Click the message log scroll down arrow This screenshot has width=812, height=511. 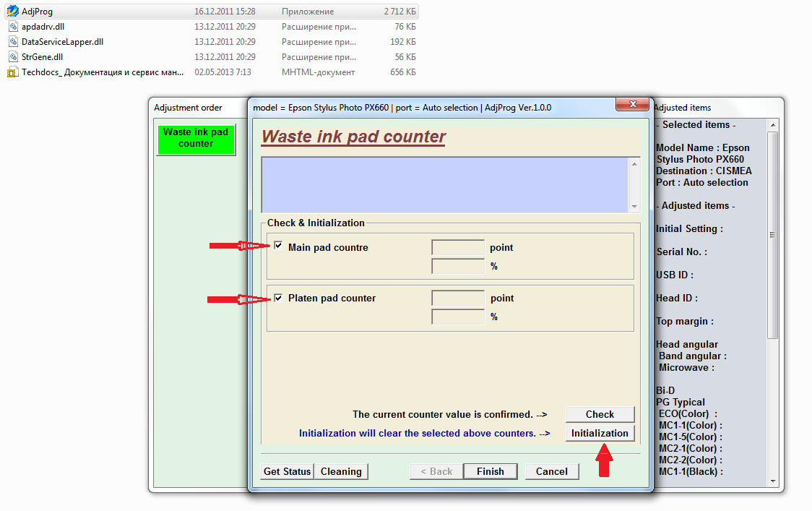click(634, 206)
